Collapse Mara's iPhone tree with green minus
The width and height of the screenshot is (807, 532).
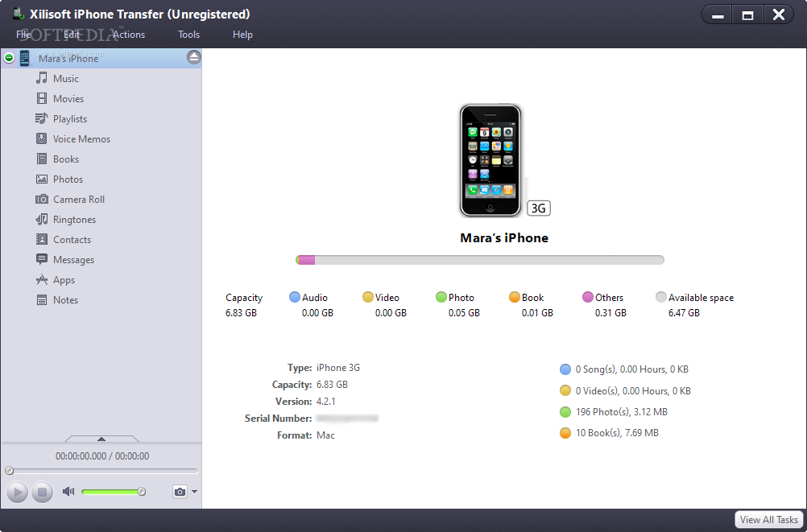tap(9, 58)
